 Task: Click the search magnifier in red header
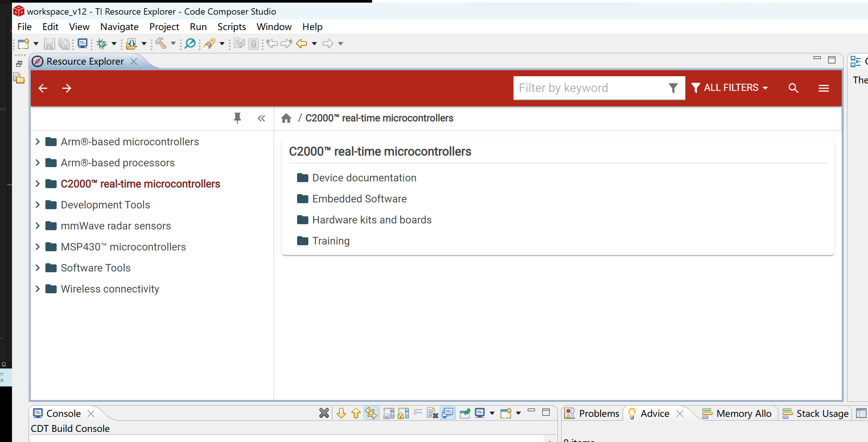793,88
